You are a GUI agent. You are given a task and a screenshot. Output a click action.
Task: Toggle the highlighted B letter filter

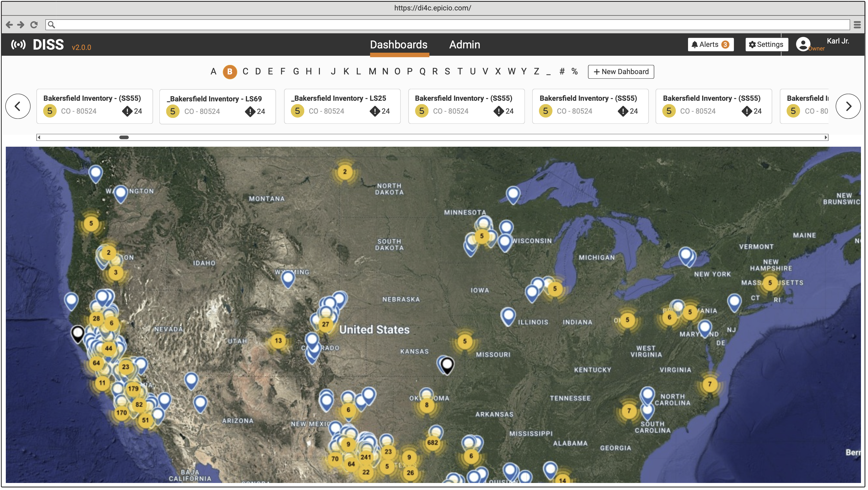click(x=230, y=71)
